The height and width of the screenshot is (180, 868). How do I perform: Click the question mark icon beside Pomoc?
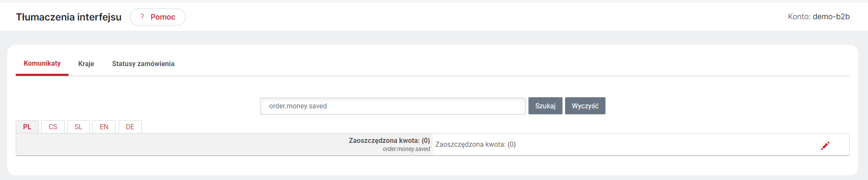pos(142,17)
